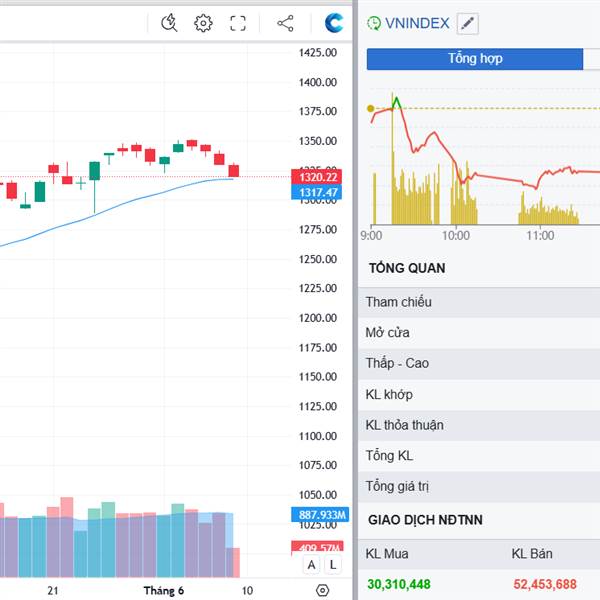Viewport: 600px width, 600px height.
Task: Click the pencil edit icon beside VNINDEX
Action: click(468, 23)
